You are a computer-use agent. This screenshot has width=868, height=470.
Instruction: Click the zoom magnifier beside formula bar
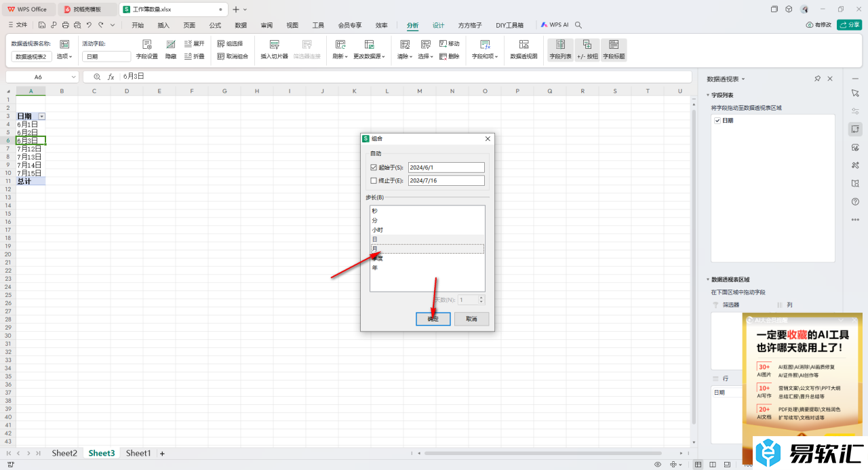(97, 77)
